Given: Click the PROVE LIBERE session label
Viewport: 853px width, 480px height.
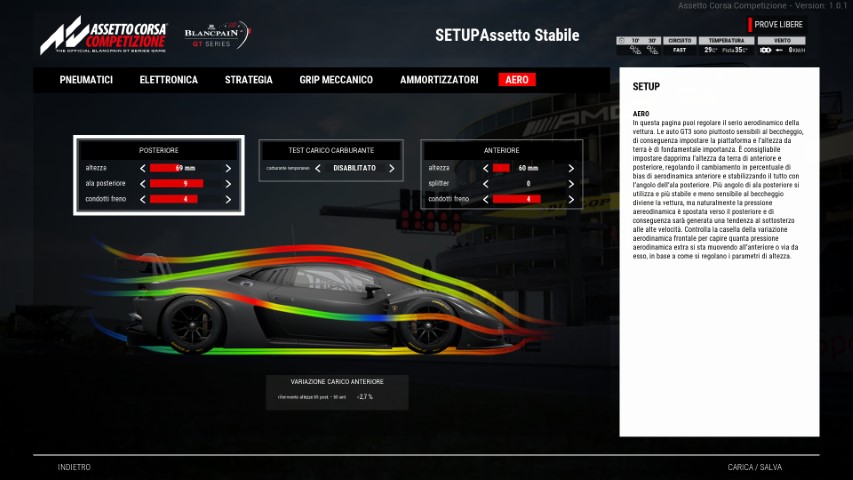Looking at the screenshot, I should point(778,24).
